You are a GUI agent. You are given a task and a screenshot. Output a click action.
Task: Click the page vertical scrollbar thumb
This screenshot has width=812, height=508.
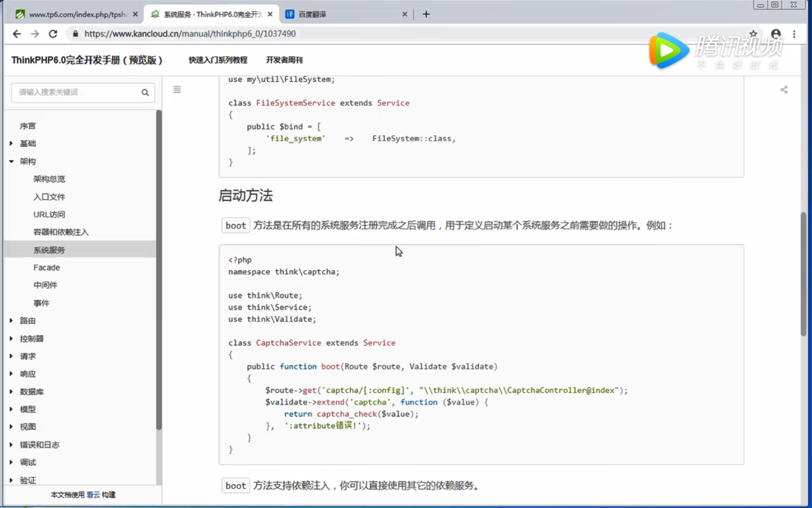[x=803, y=274]
